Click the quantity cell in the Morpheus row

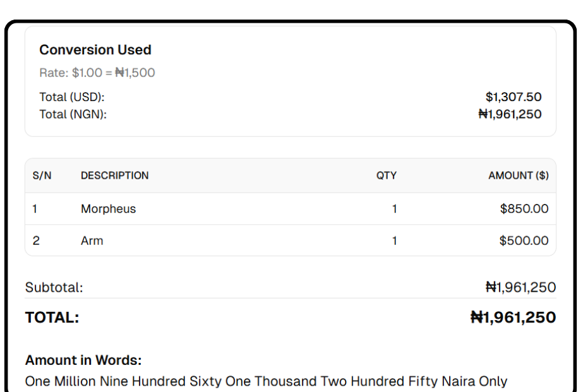[394, 209]
